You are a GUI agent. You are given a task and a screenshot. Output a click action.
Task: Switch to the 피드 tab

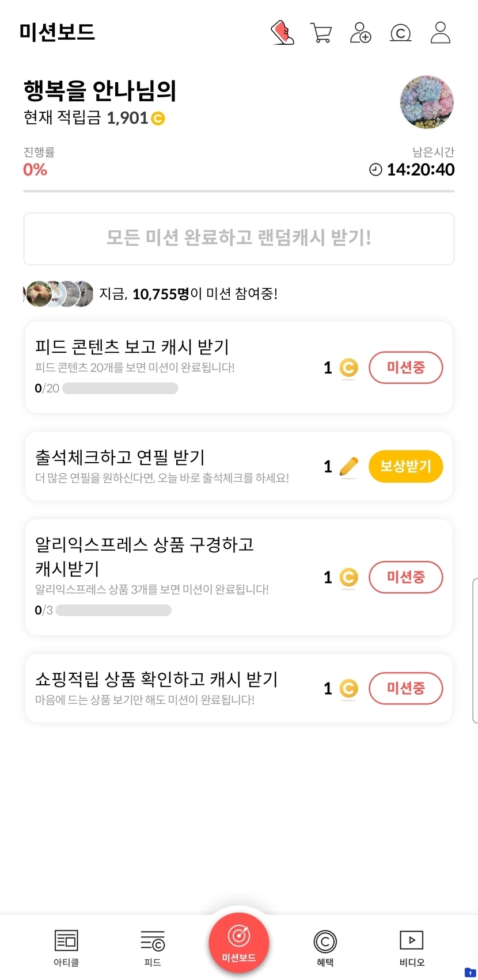[x=153, y=947]
